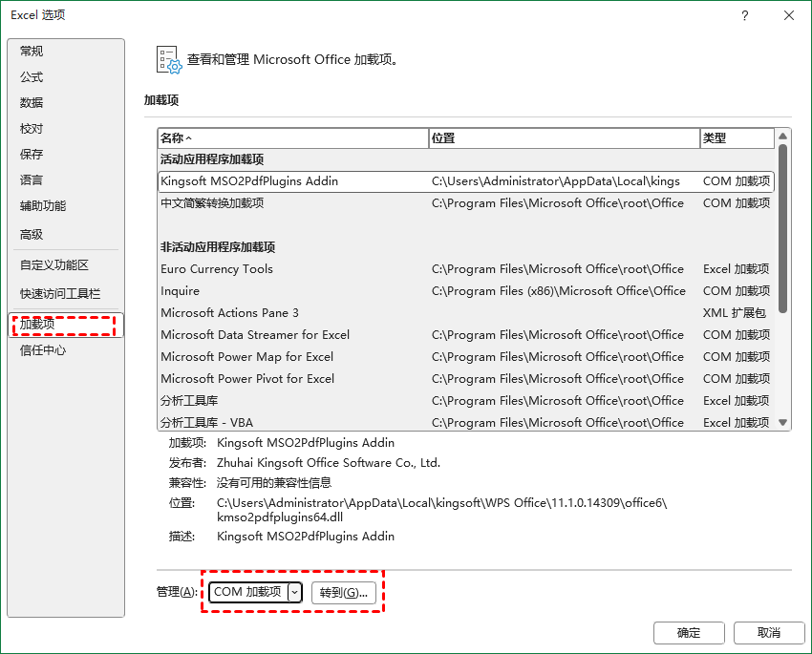Screen dimensions: 812x654
Task: Click the add-ins gear icon in header
Action: [x=169, y=60]
